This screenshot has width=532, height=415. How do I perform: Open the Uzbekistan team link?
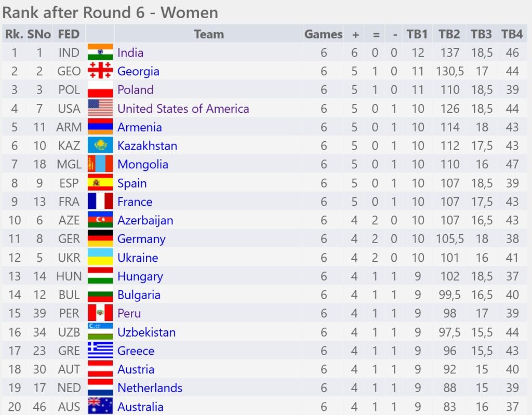point(147,332)
